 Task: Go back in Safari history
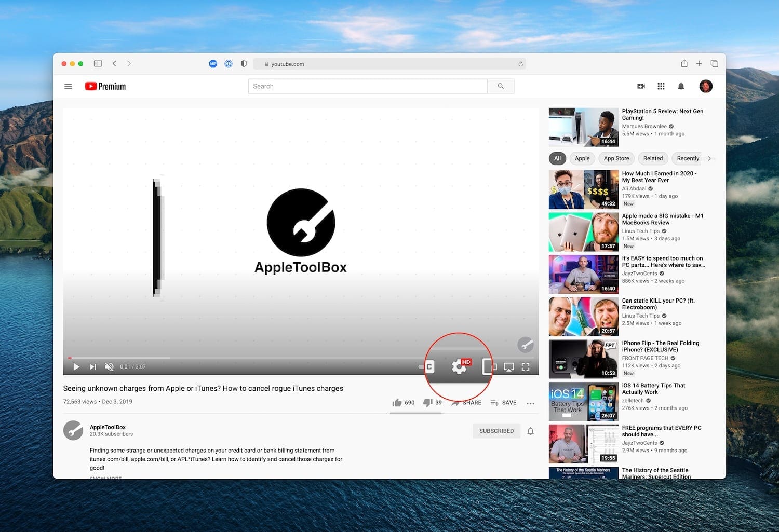pos(114,63)
